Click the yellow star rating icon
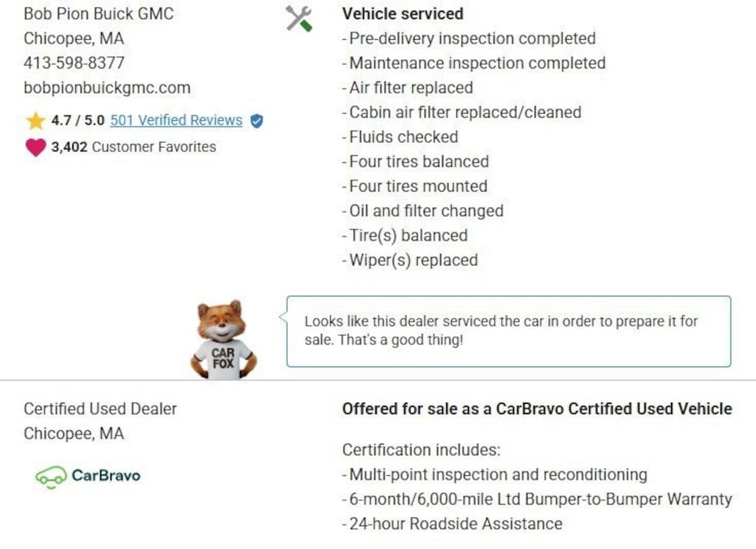756x549 pixels. [x=35, y=121]
